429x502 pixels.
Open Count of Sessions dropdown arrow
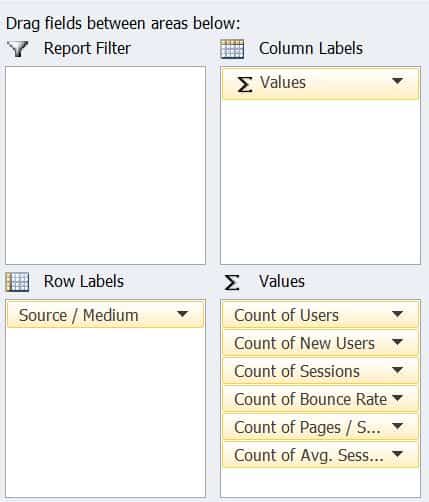coord(398,370)
